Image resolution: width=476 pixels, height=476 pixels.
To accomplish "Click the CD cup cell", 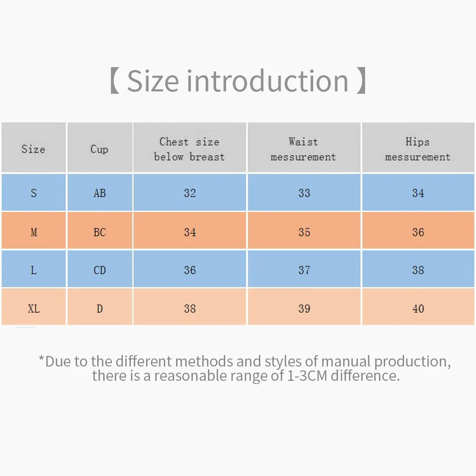I will (x=99, y=270).
